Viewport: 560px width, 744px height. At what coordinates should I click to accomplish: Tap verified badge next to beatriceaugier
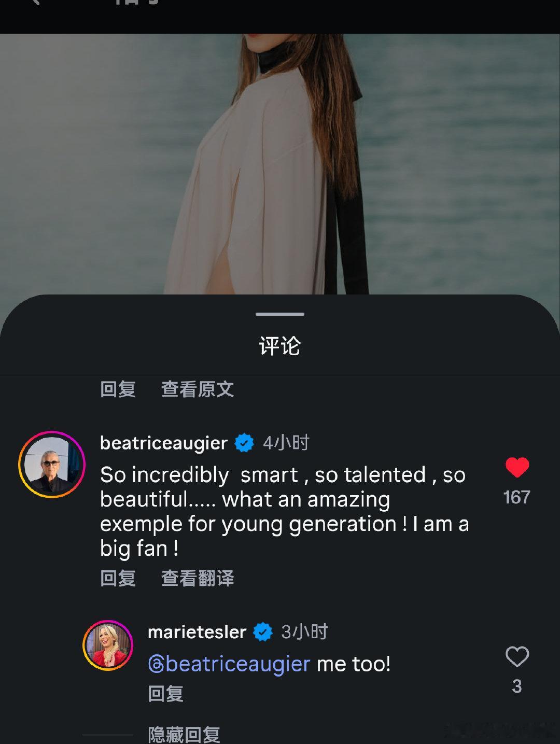click(x=244, y=443)
